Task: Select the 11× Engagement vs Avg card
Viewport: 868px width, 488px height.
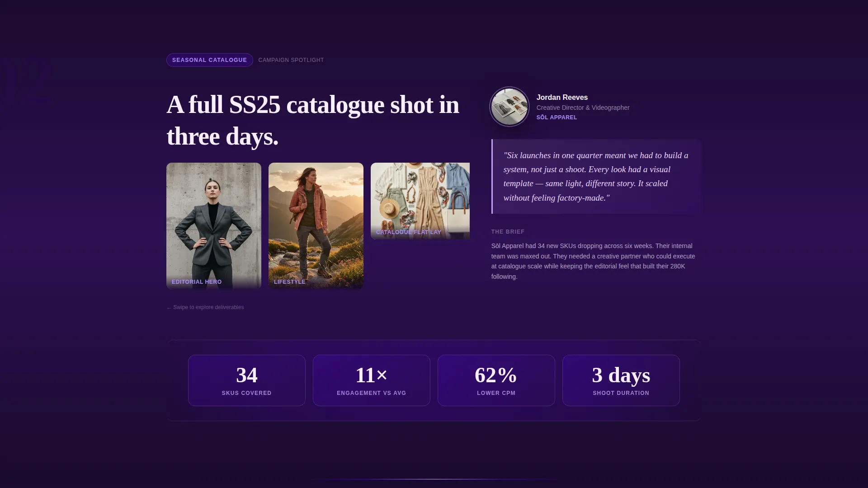Action: tap(372, 380)
